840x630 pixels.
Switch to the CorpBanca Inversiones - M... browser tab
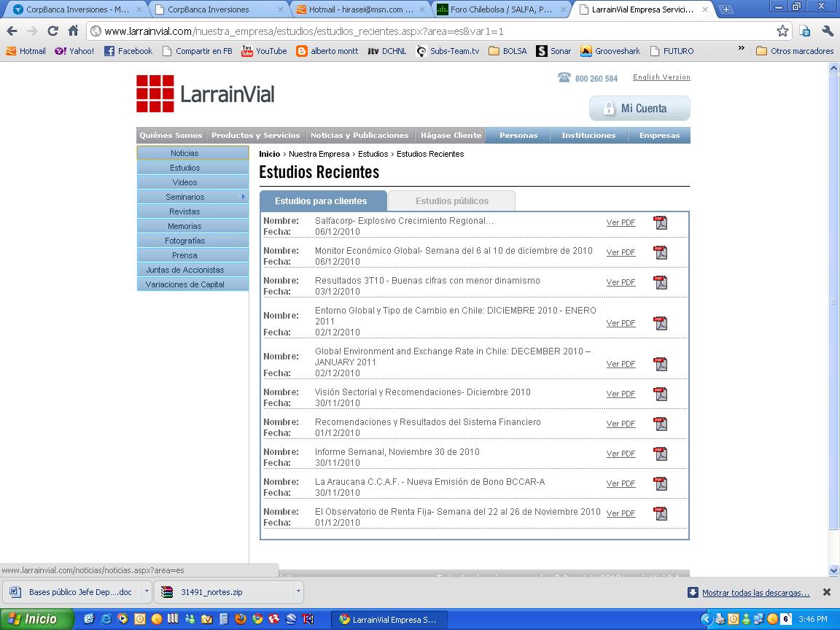[77, 9]
